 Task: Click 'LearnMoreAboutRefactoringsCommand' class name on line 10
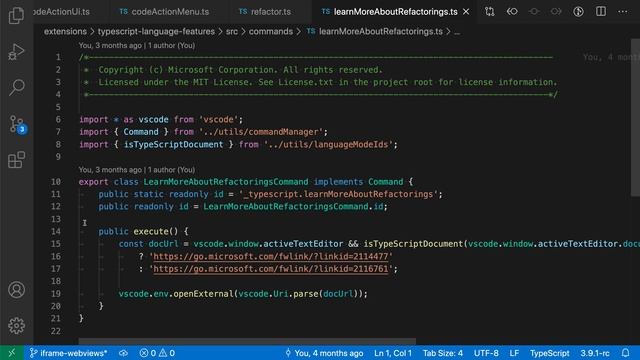pyautogui.click(x=226, y=182)
